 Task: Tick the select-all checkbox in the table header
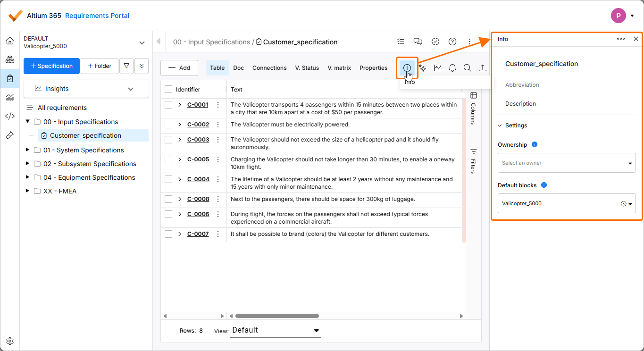(168, 89)
